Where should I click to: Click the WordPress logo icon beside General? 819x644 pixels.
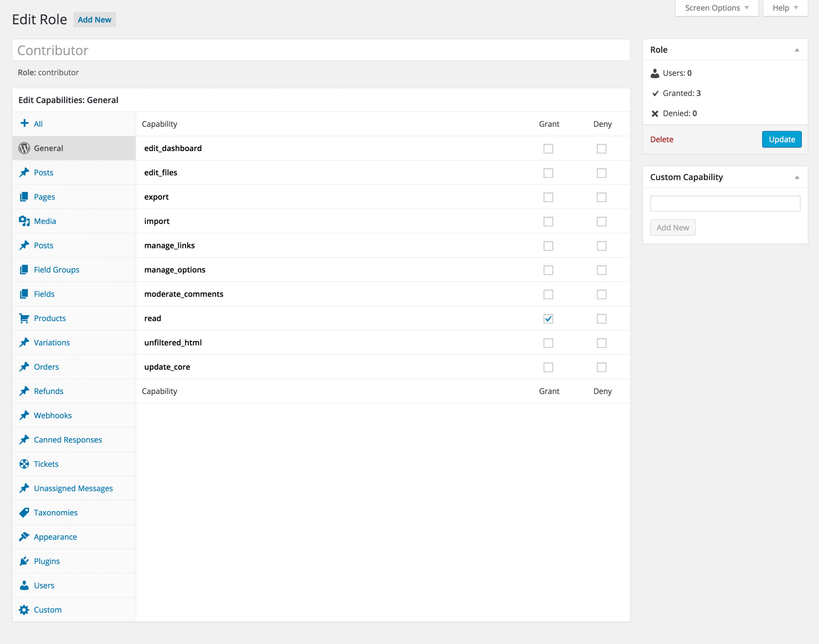[x=24, y=148]
